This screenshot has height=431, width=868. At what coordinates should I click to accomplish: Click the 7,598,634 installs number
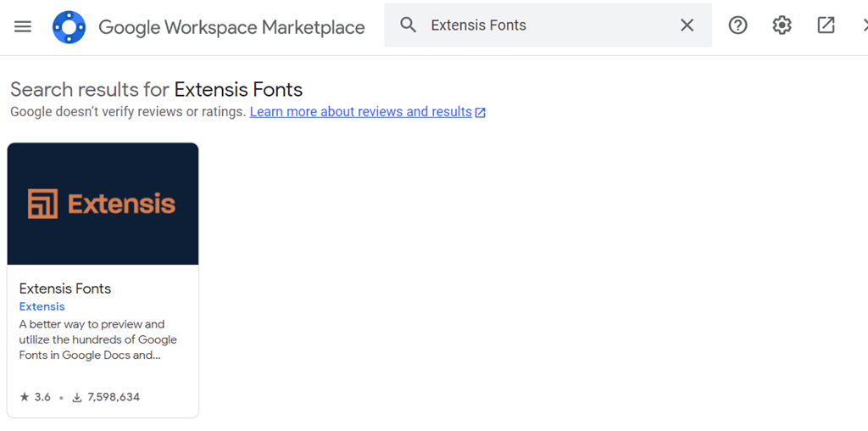(x=114, y=397)
